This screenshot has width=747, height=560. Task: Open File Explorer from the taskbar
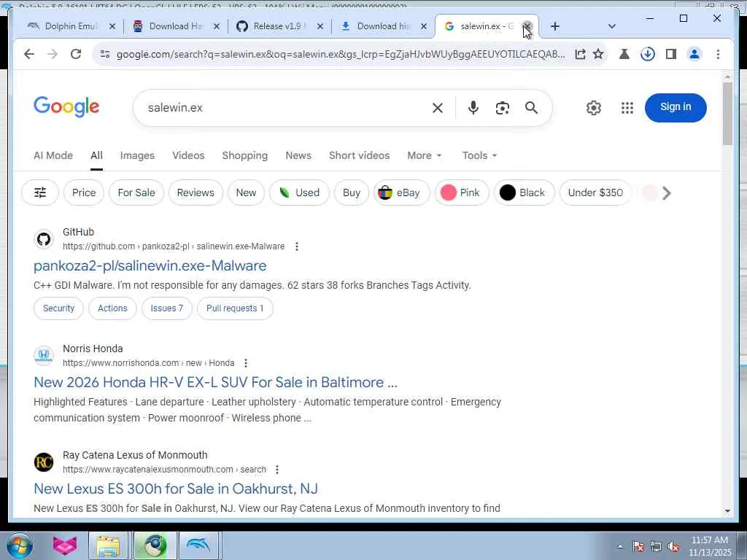click(x=109, y=545)
